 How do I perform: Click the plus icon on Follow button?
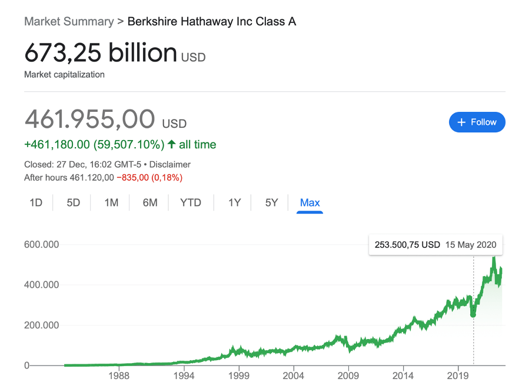point(461,122)
